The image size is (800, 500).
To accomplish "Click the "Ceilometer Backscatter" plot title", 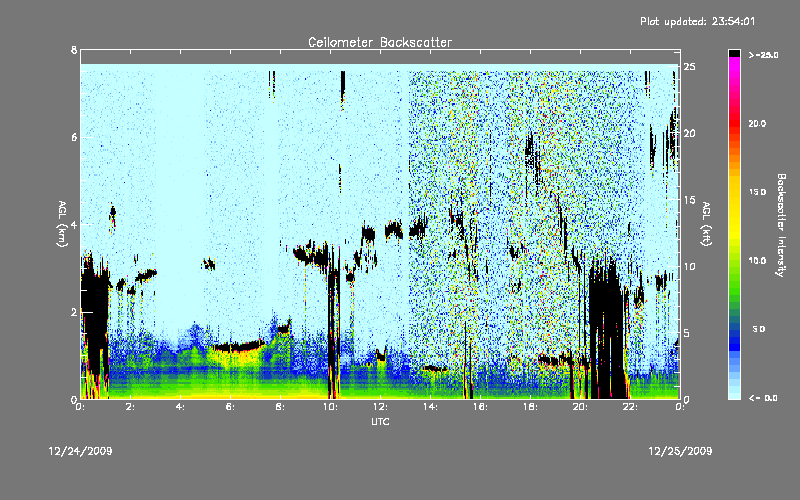I will tap(380, 42).
